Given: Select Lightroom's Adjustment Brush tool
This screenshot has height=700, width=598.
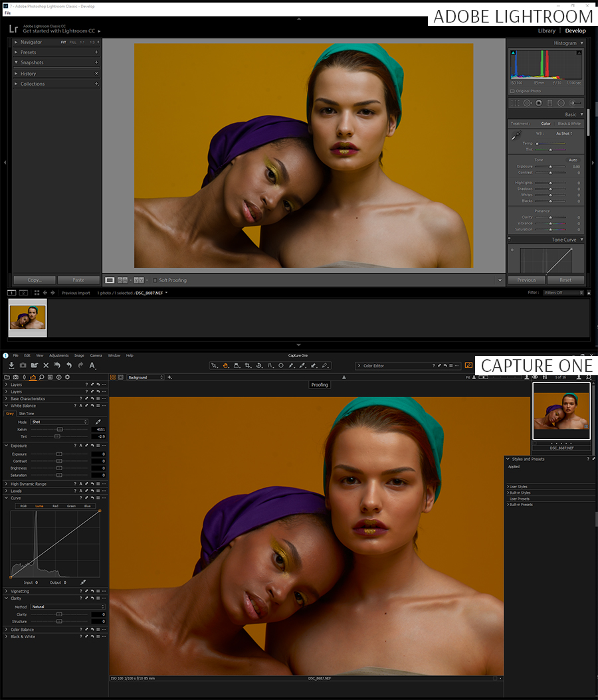Looking at the screenshot, I should click(x=575, y=103).
